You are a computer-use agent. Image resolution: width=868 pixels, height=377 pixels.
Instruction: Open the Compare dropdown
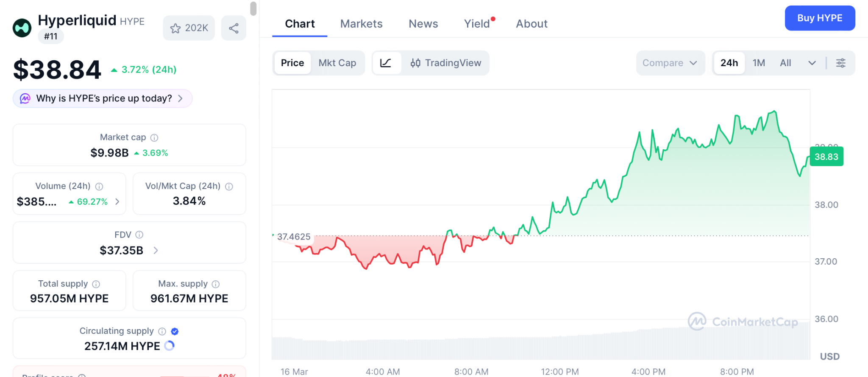[670, 63]
